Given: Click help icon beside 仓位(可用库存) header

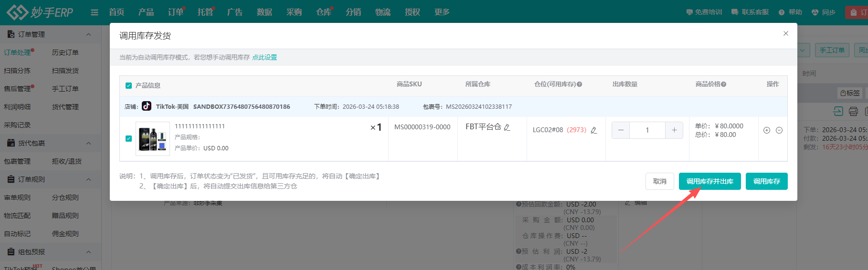Looking at the screenshot, I should click(580, 84).
